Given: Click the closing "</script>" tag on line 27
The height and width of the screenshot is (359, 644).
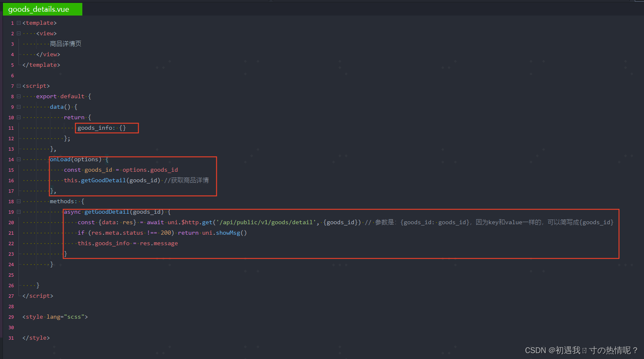Looking at the screenshot, I should 38,296.
